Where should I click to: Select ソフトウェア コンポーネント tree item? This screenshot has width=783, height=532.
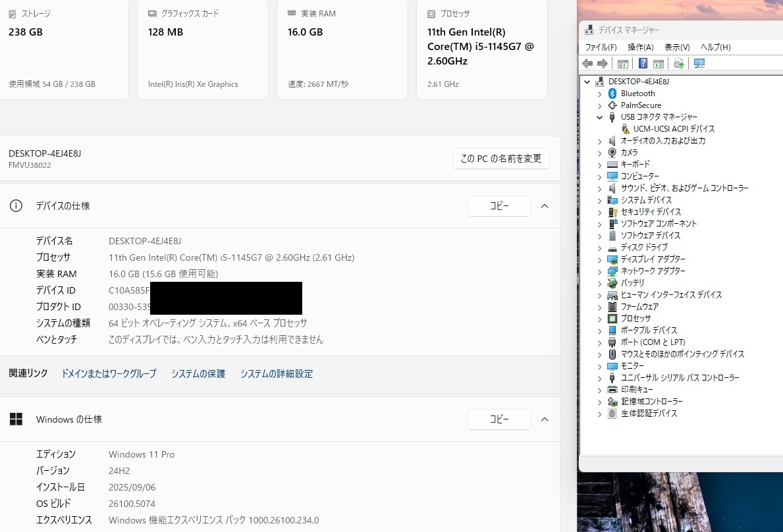659,224
